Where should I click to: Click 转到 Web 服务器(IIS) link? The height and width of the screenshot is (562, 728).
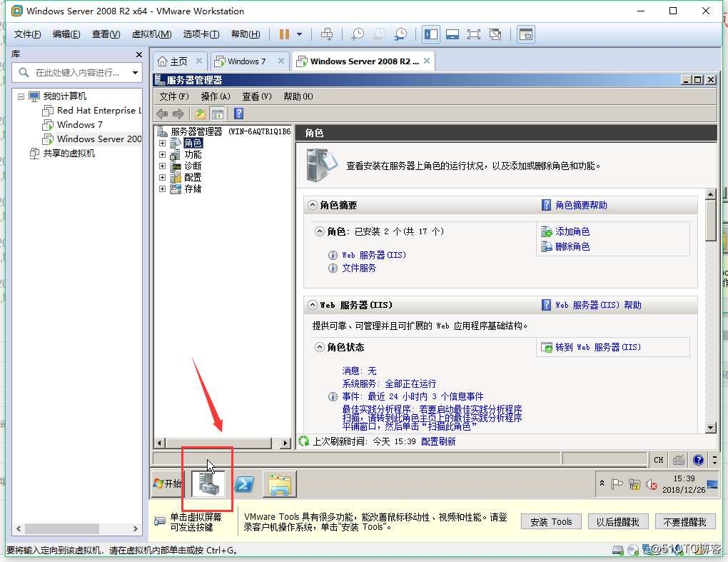598,347
